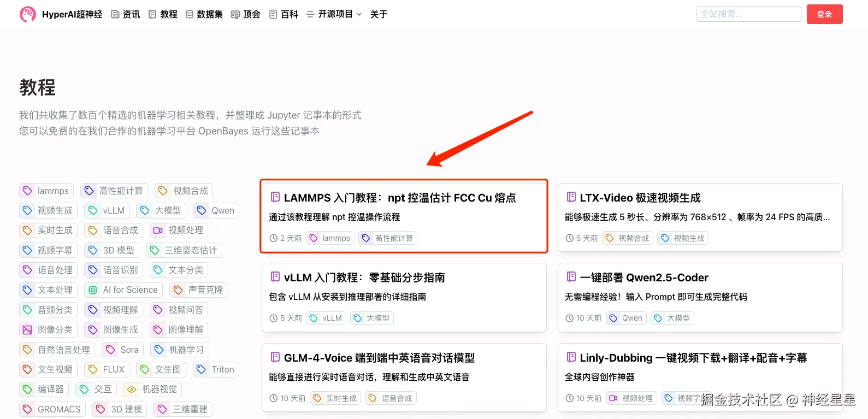Click the tag icon beside 音频分类

click(27, 310)
